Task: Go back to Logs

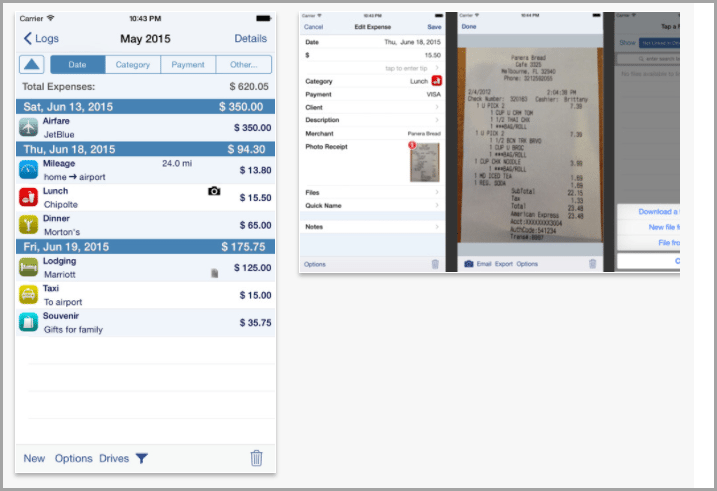Action: tap(41, 39)
